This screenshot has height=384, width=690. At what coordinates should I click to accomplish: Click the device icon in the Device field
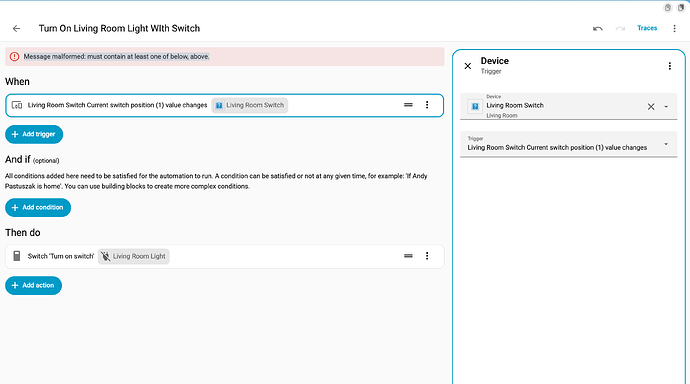475,106
